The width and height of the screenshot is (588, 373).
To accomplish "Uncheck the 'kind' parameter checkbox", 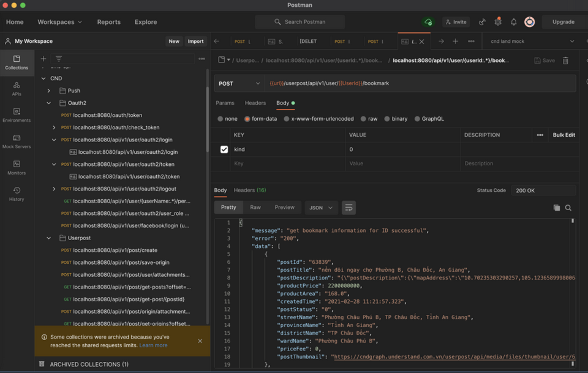I will 224,149.
